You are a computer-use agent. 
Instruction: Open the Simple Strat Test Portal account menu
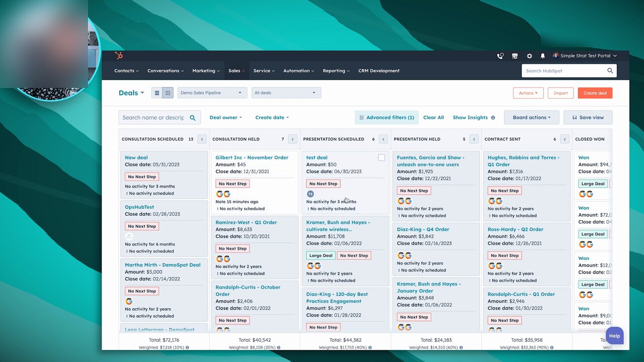coord(585,56)
